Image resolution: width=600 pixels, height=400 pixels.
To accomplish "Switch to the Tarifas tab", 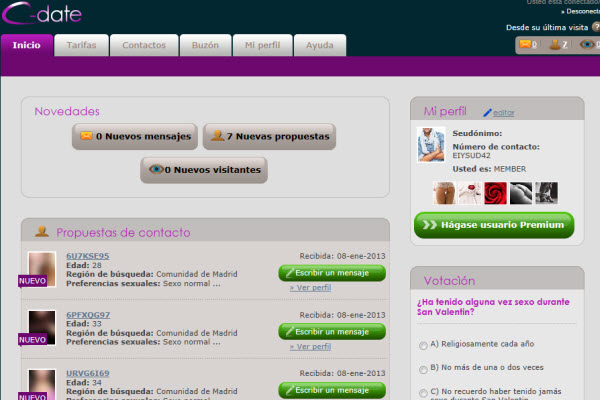I will point(82,46).
